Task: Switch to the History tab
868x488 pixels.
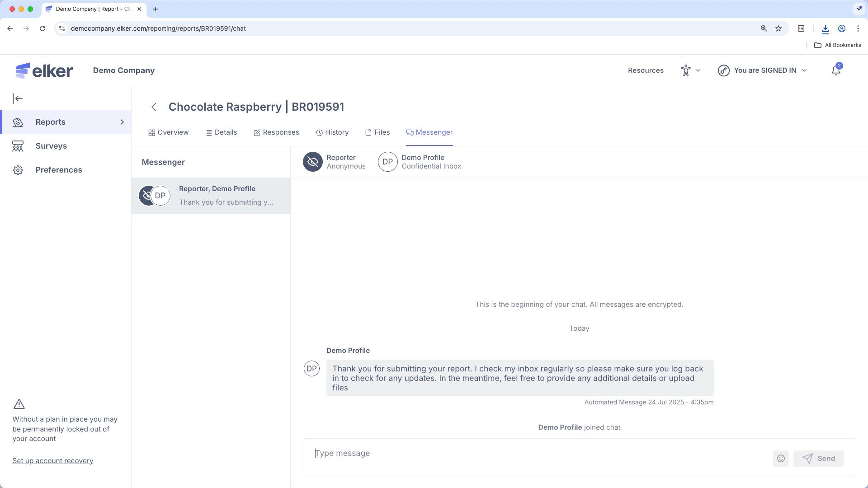Action: [x=332, y=132]
